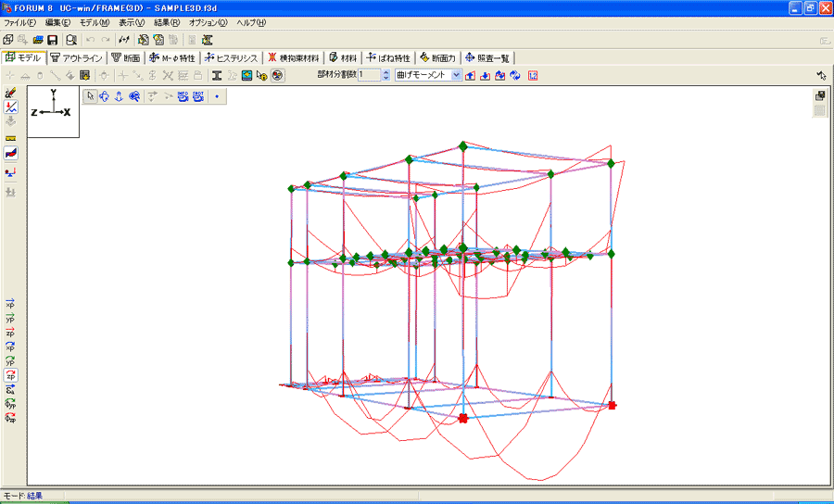This screenshot has width=834, height=504.
Task: Switch to the 横拘束材料 tab
Action: [x=294, y=58]
